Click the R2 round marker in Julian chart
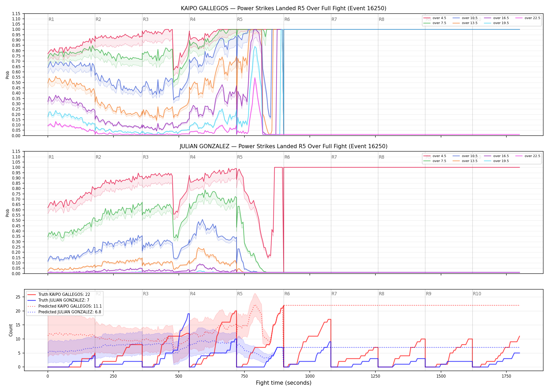Viewport: 549px width, 392px height. (x=98, y=157)
